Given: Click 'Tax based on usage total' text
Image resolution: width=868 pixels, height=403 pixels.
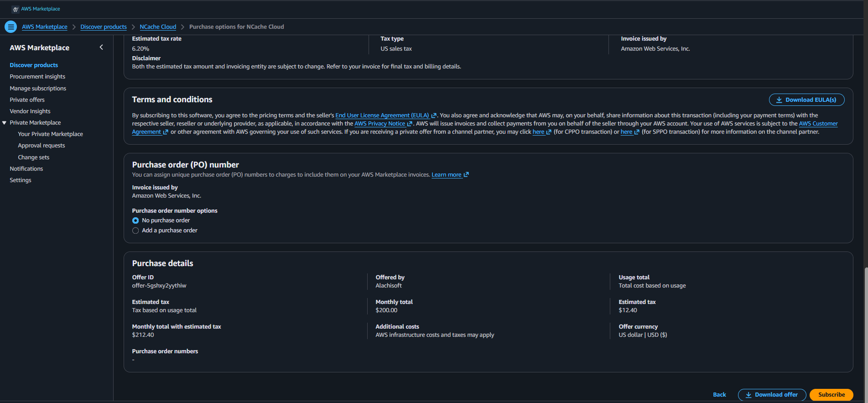Looking at the screenshot, I should (164, 310).
